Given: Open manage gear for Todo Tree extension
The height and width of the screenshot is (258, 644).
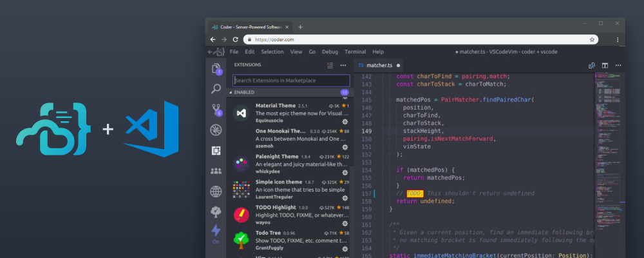Looking at the screenshot, I should (345, 249).
